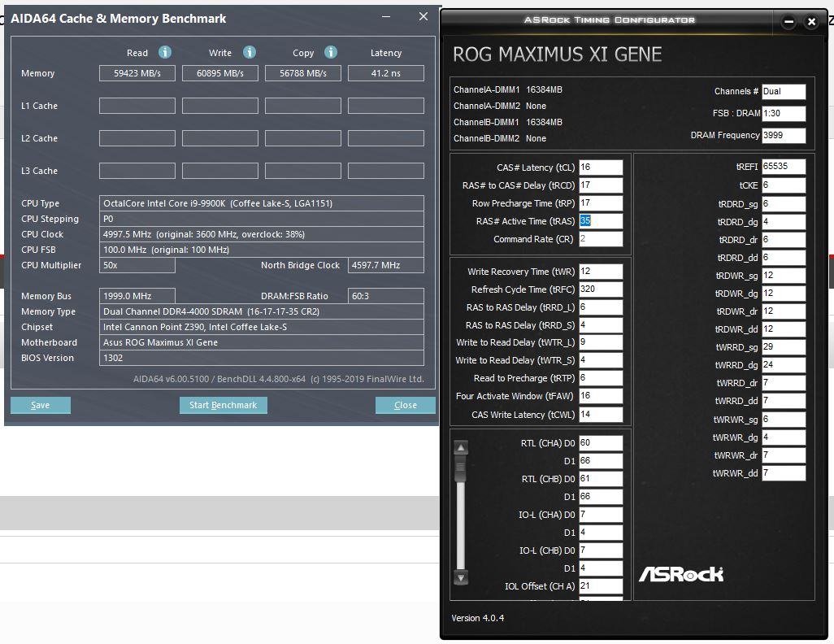
Task: Click the DRAM:FSB Ratio value 60:3
Action: [386, 296]
